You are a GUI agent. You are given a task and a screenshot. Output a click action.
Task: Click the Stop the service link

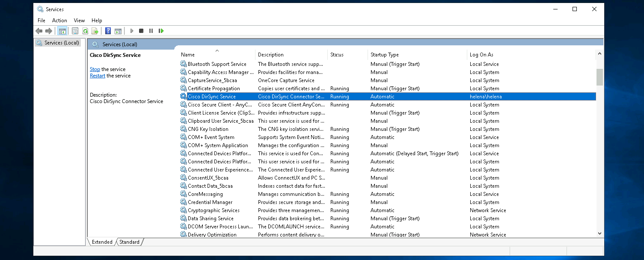(x=95, y=69)
